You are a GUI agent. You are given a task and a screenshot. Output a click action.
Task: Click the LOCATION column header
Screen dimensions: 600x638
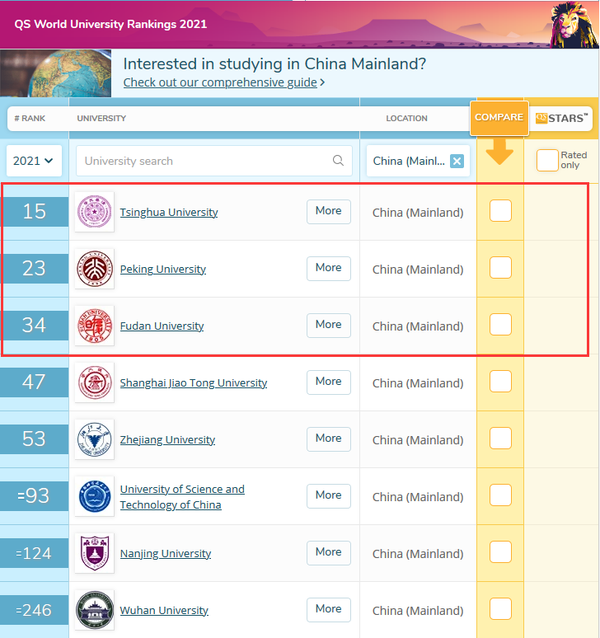[407, 118]
